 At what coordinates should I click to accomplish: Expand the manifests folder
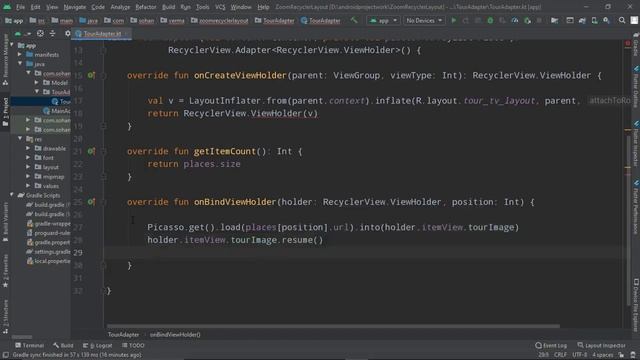tap(20, 54)
